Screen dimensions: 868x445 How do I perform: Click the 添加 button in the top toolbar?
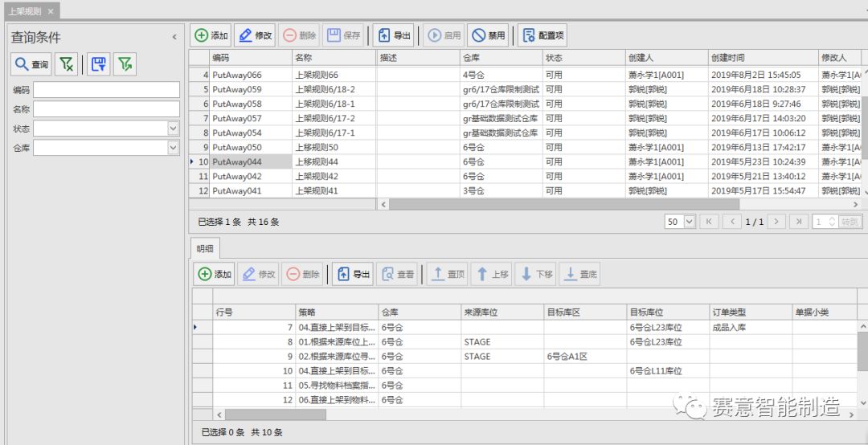point(211,35)
